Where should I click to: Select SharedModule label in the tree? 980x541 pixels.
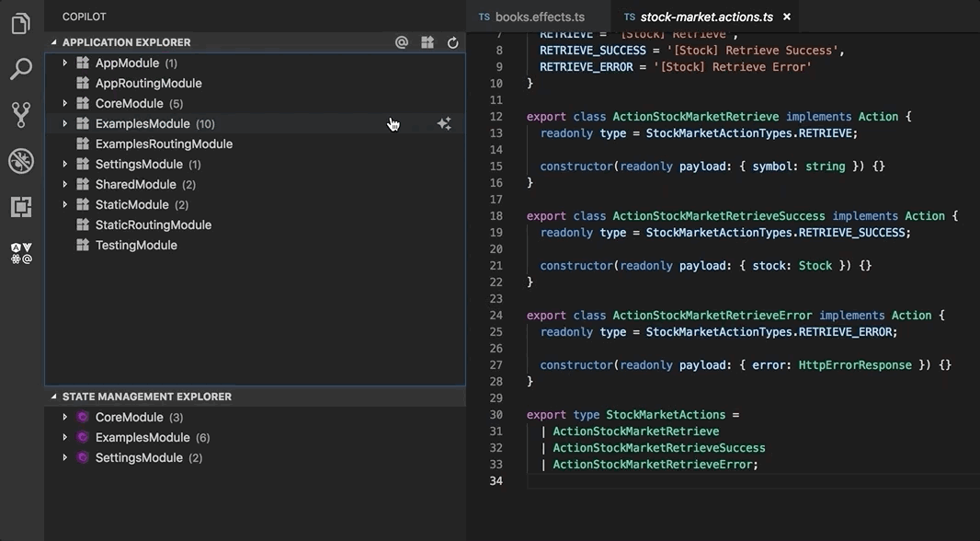click(136, 185)
